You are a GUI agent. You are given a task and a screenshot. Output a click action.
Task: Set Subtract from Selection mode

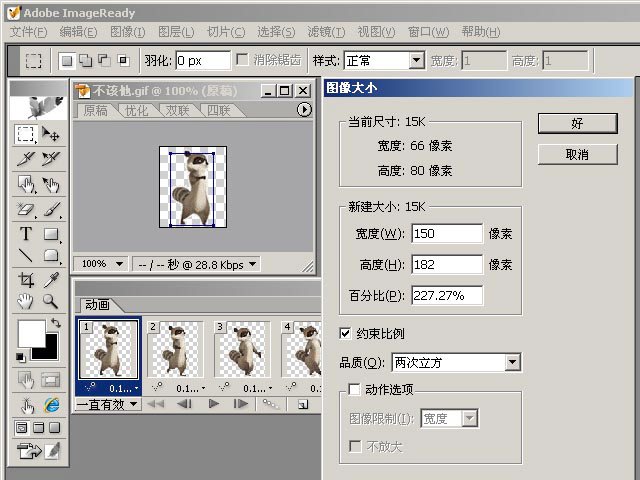pyautogui.click(x=104, y=61)
